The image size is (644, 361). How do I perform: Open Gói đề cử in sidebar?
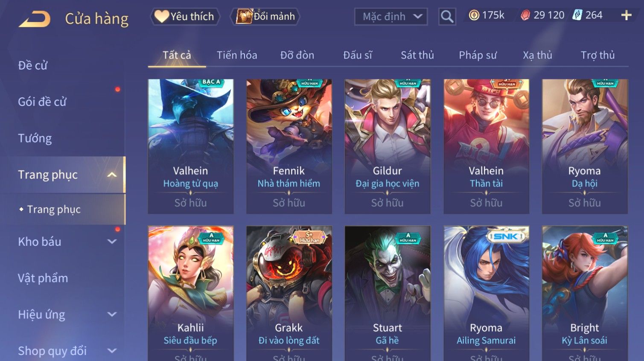(42, 102)
